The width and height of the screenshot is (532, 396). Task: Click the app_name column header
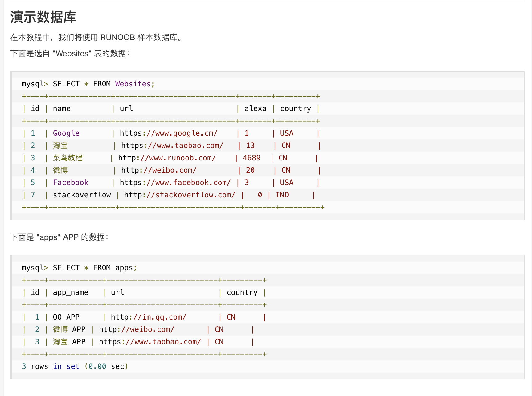(71, 292)
